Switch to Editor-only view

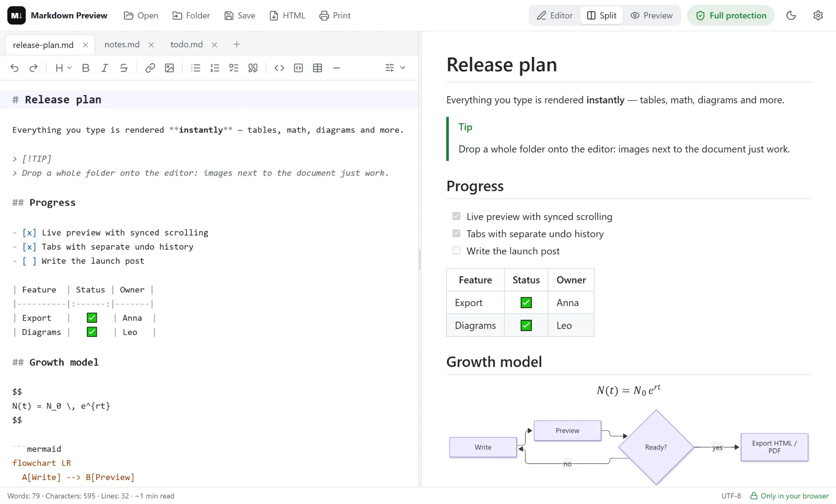tap(555, 16)
